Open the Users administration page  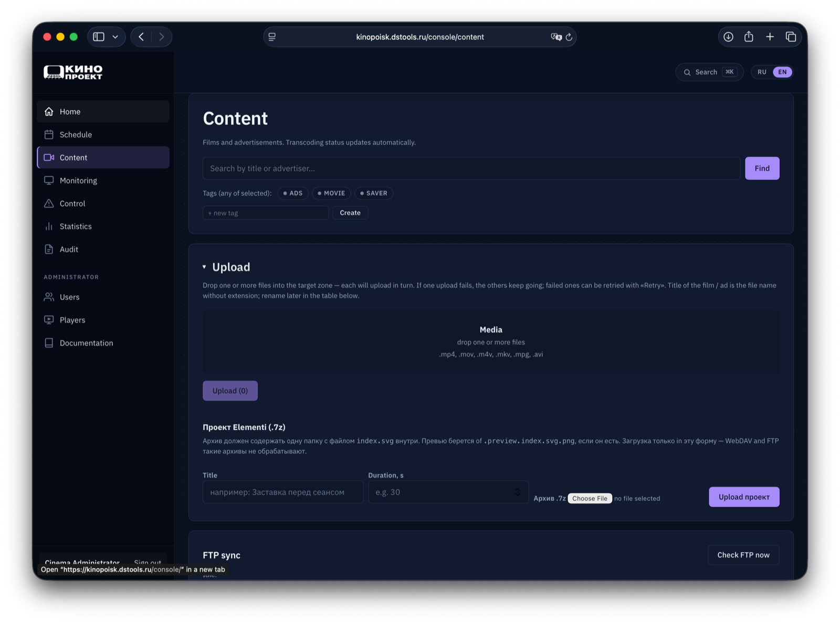[103, 297]
